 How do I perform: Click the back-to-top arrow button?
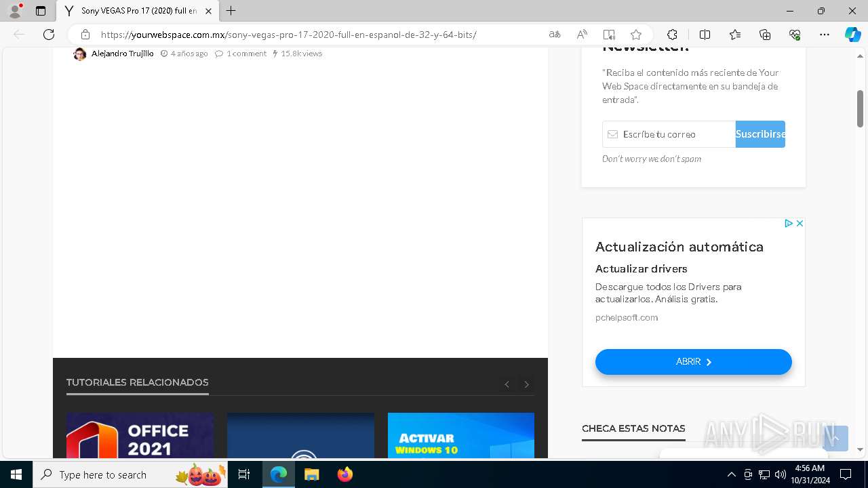(x=835, y=439)
